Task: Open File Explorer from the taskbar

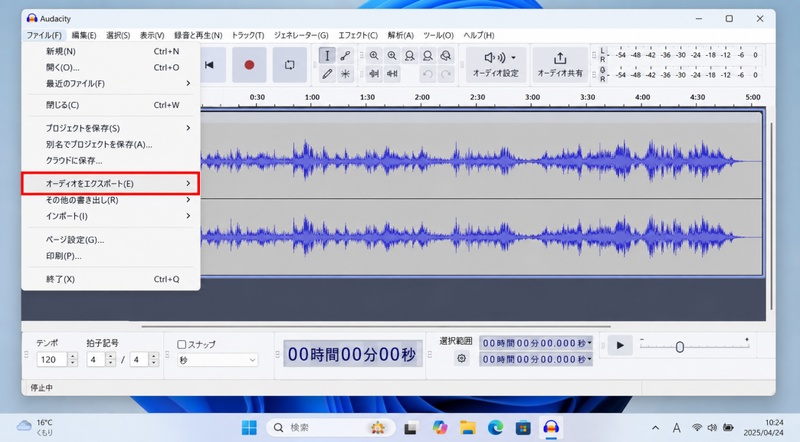Action: 467,427
